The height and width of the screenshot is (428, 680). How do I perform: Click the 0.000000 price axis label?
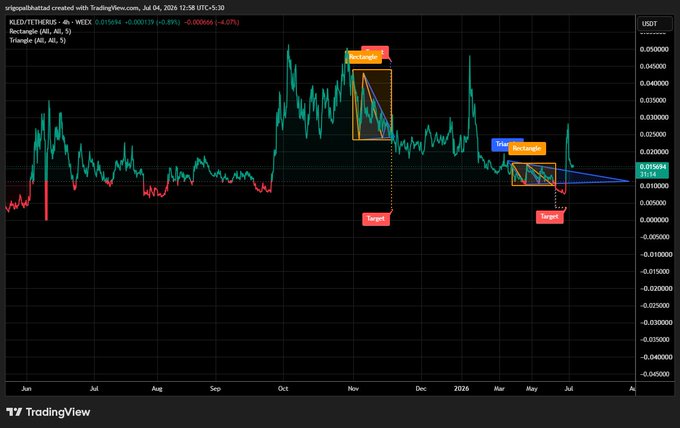[654, 220]
